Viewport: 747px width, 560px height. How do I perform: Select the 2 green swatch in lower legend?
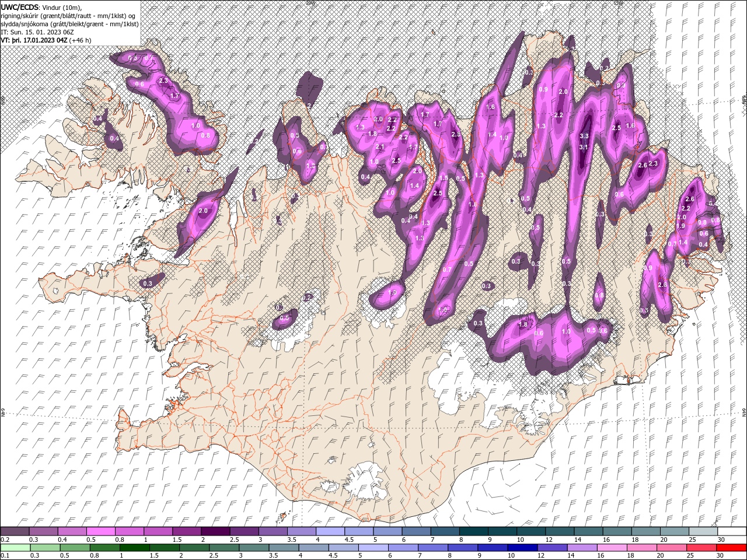tap(195, 548)
